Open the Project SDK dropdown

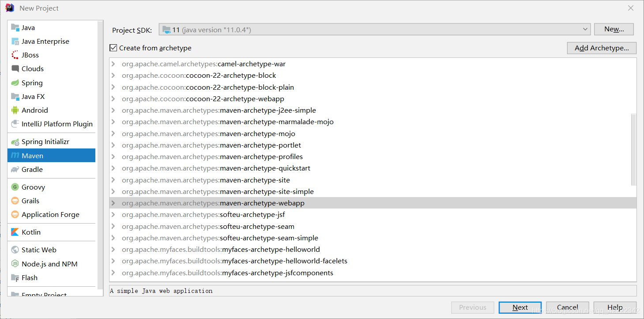[374, 30]
